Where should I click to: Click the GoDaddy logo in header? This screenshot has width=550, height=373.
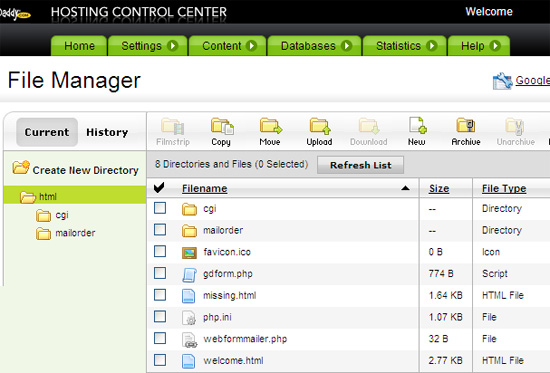click(x=15, y=14)
